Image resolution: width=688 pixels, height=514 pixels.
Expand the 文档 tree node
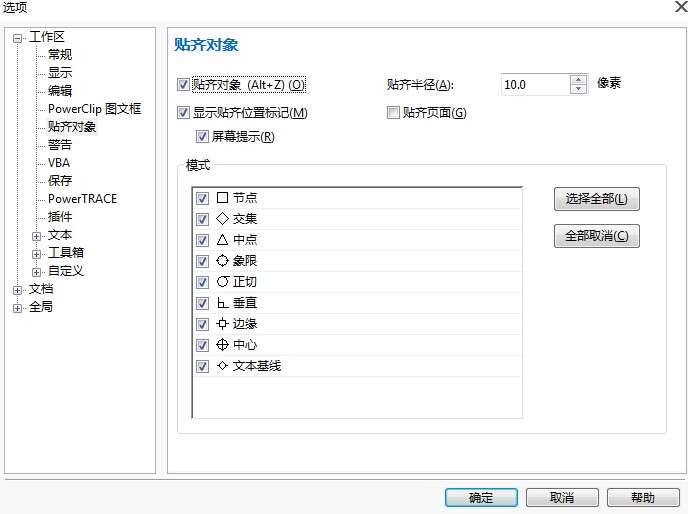[x=18, y=290]
